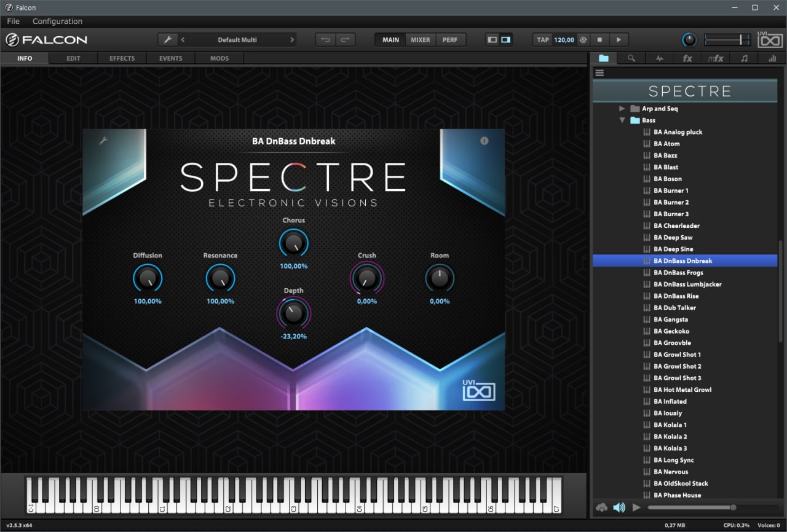
Task: Select the PERF view button
Action: point(450,40)
